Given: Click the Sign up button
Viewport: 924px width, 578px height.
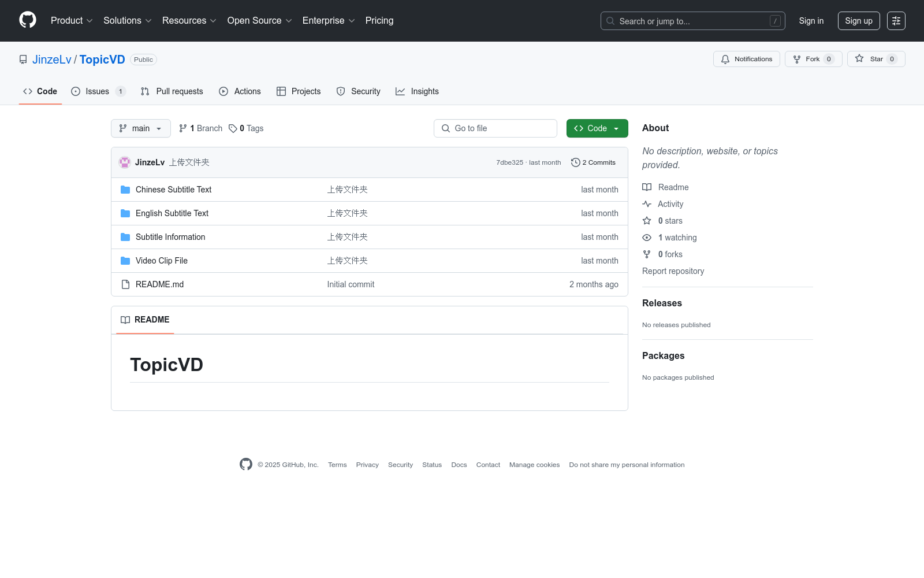Looking at the screenshot, I should pos(859,21).
